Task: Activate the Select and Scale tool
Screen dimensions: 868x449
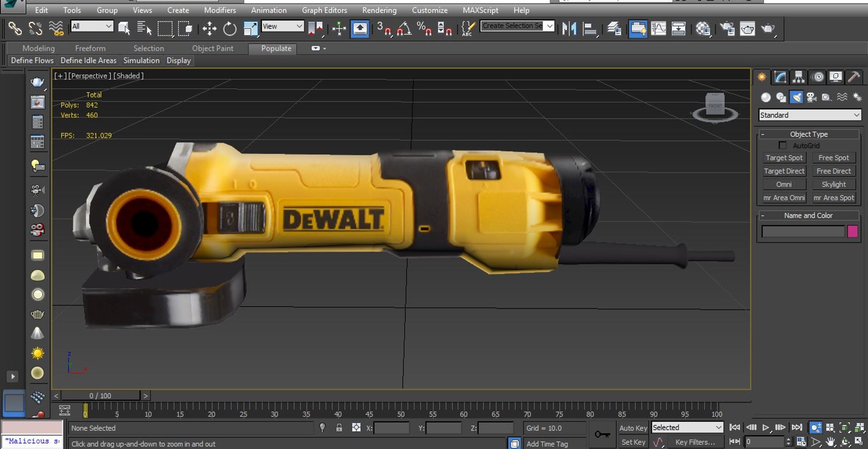Action: (x=250, y=29)
